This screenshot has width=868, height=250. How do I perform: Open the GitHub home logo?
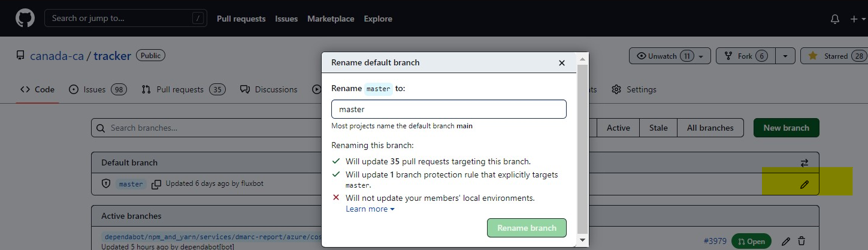[25, 18]
